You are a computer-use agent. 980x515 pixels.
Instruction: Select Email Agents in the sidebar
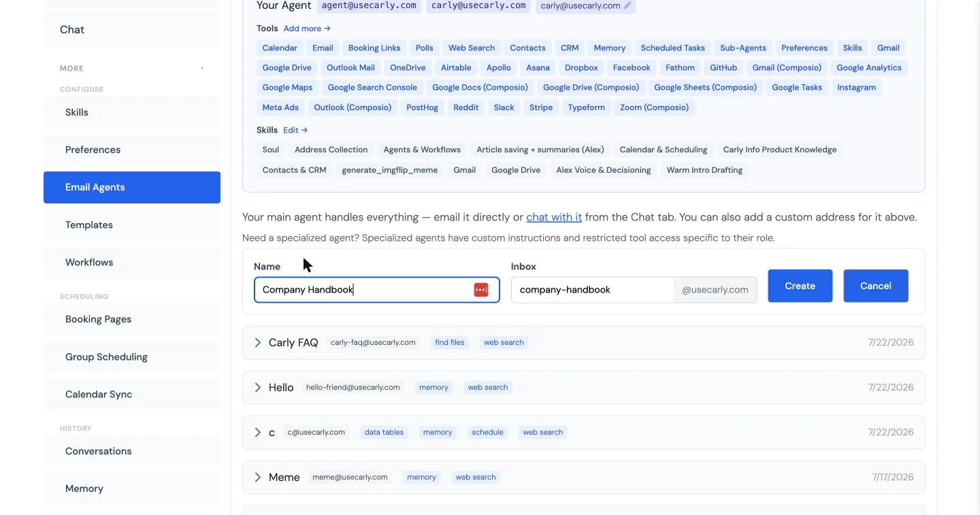[132, 187]
